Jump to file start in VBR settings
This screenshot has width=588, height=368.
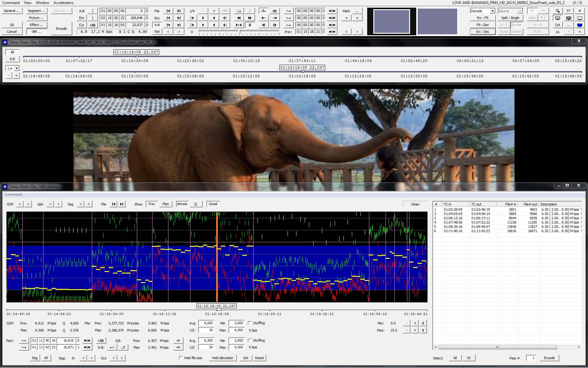coord(114,204)
